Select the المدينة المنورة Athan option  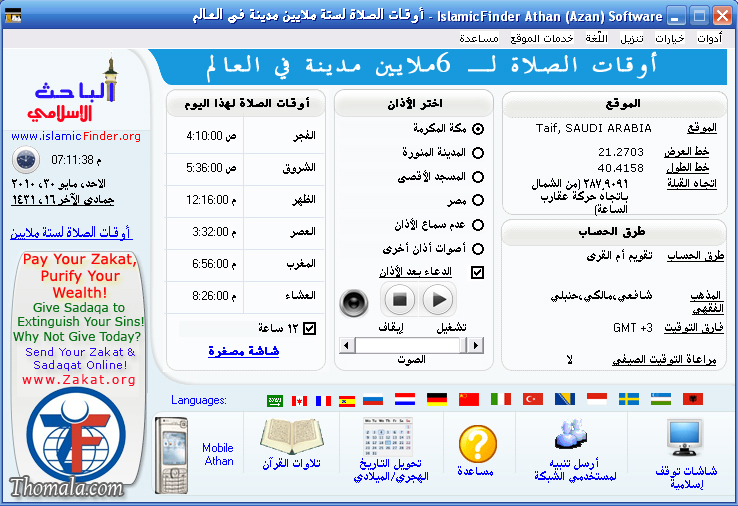coord(478,153)
